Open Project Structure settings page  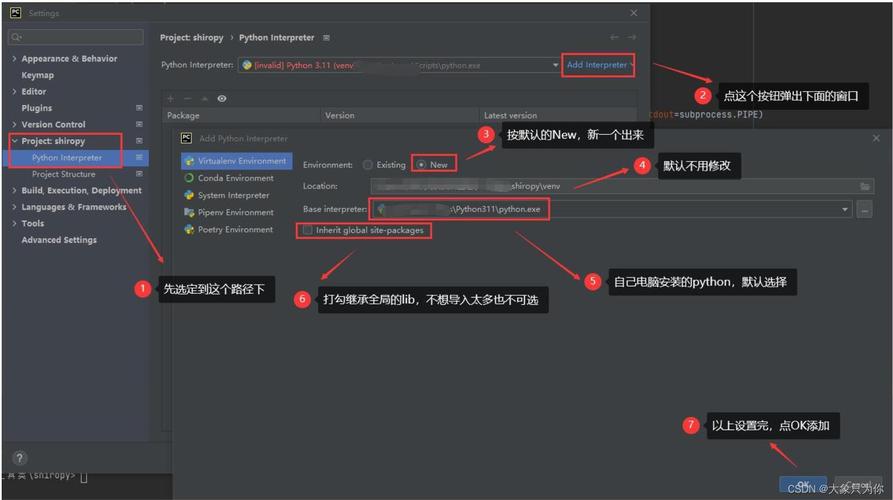tap(64, 174)
